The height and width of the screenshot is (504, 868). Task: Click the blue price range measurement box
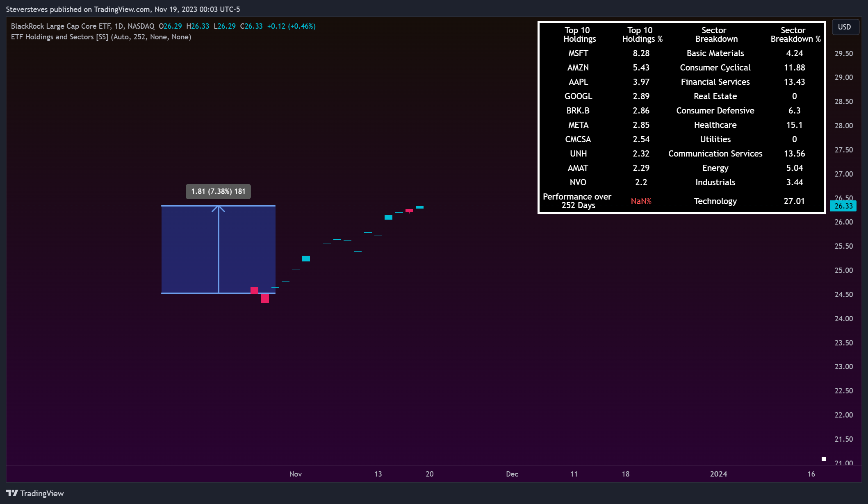[x=218, y=249]
